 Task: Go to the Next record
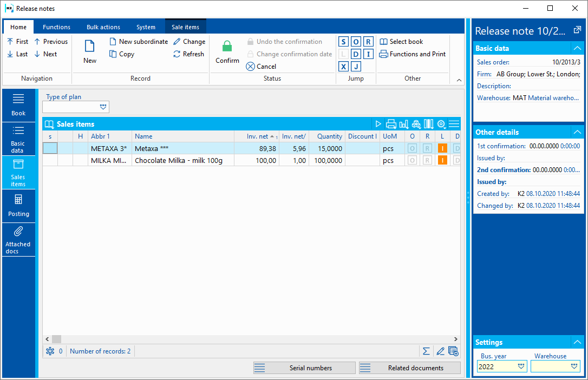[45, 54]
